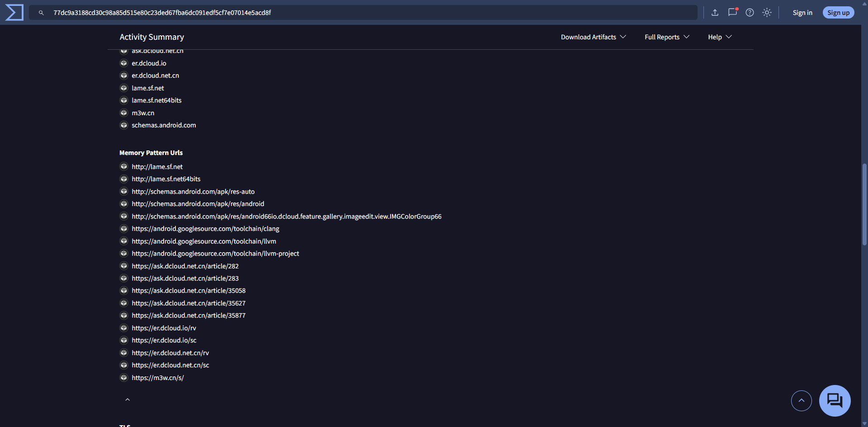Select the https://er.dcloud.io/rv URL text
868x427 pixels.
point(164,328)
